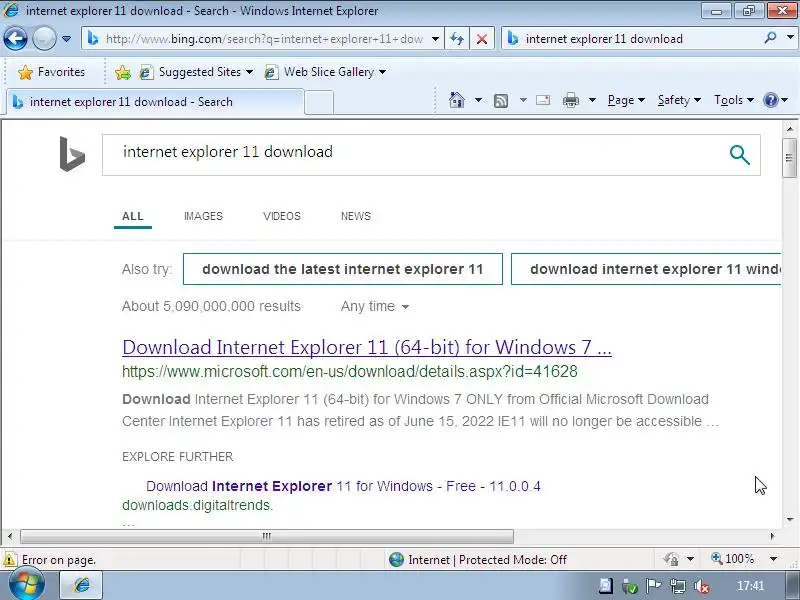Expand the zoom level dropdown arrow

click(x=773, y=559)
